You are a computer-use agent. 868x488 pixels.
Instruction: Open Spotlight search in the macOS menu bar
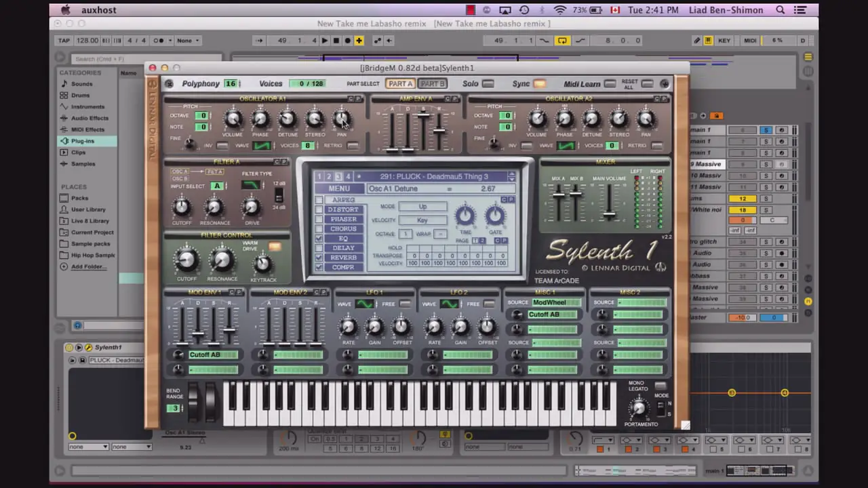click(781, 10)
